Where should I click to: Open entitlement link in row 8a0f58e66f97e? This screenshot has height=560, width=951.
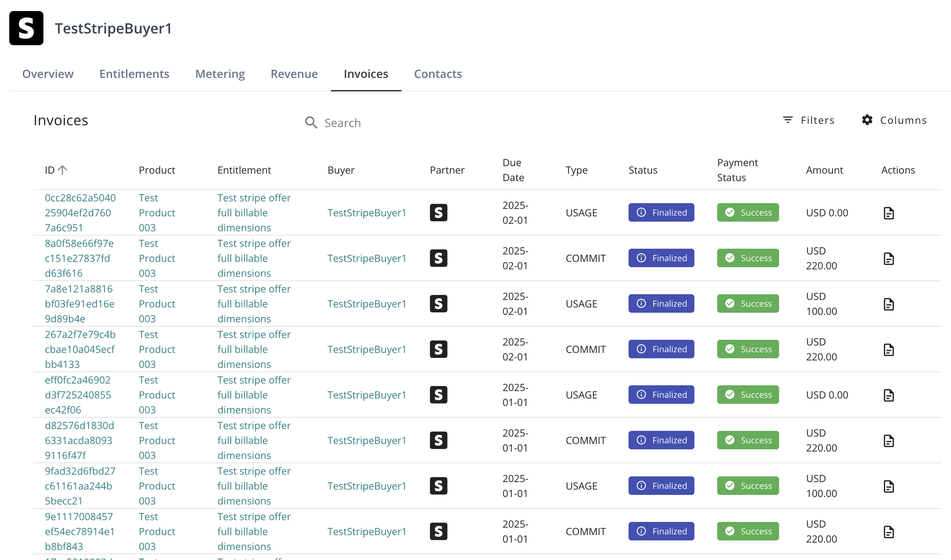[x=254, y=258]
